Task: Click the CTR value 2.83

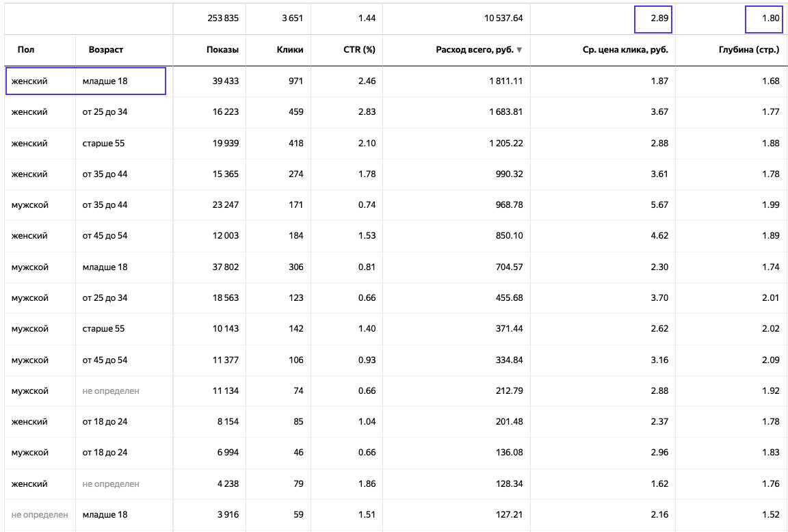Action: tap(367, 111)
